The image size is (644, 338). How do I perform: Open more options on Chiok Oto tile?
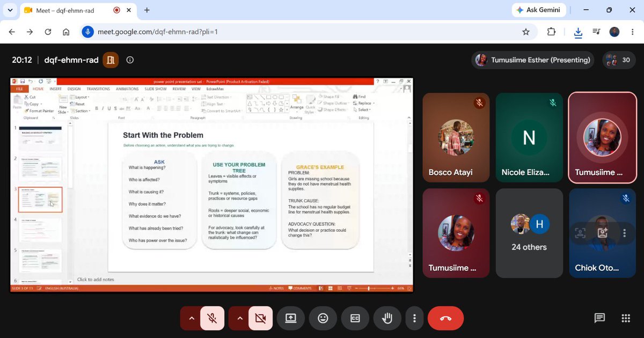click(625, 233)
